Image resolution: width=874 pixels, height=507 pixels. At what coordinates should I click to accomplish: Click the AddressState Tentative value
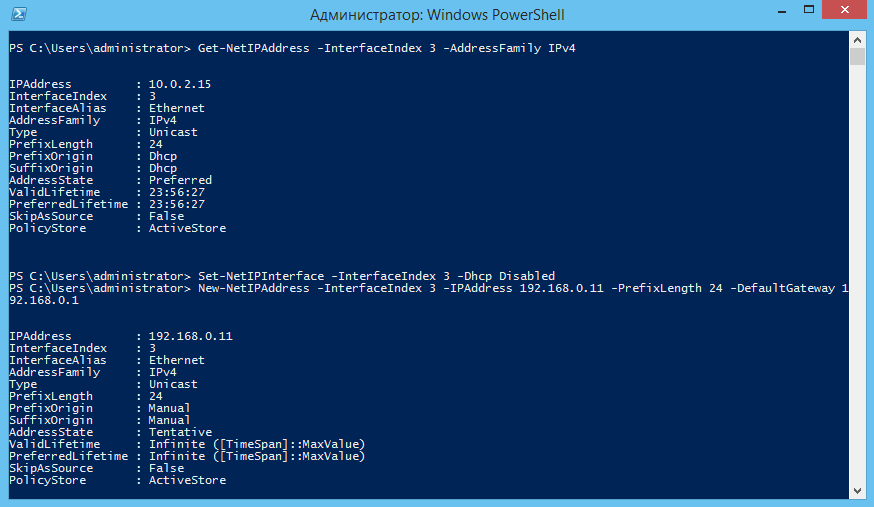pyautogui.click(x=181, y=432)
